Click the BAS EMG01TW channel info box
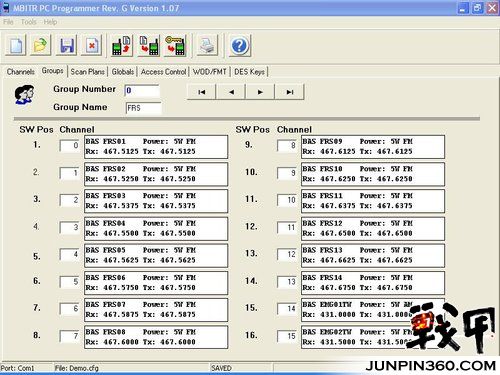This screenshot has width=500, height=375. tap(373, 310)
